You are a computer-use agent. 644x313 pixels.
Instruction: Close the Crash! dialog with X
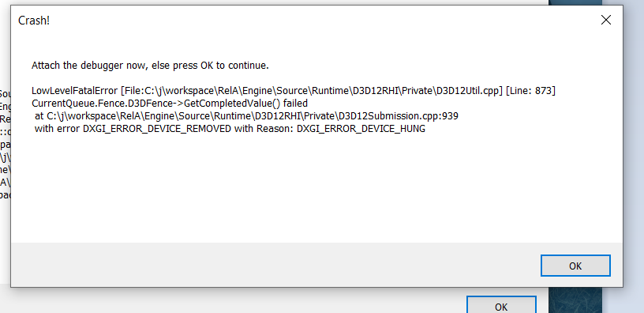point(606,20)
